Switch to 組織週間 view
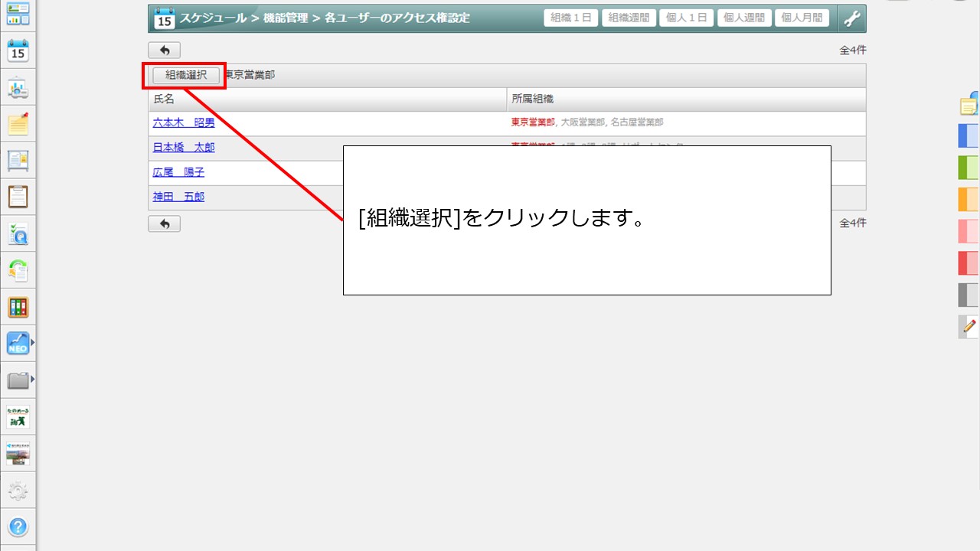The height and width of the screenshot is (551, 980). pos(629,18)
